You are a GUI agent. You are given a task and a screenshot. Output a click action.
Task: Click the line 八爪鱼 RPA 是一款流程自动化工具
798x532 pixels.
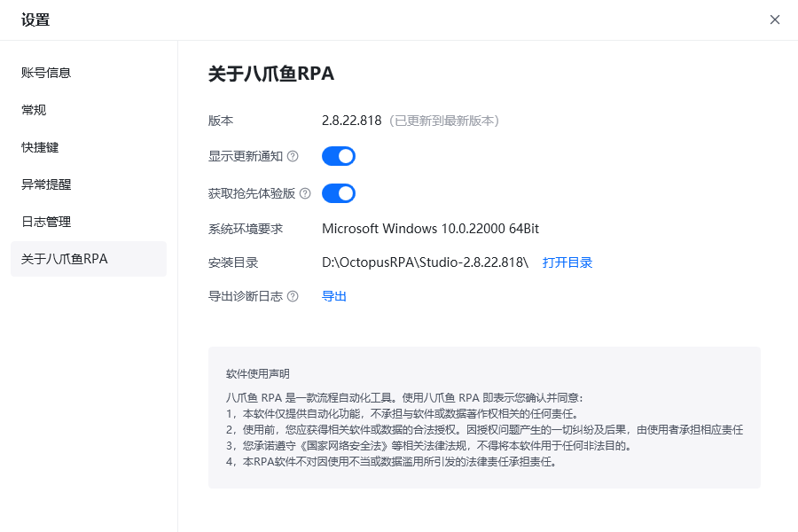[x=404, y=398]
